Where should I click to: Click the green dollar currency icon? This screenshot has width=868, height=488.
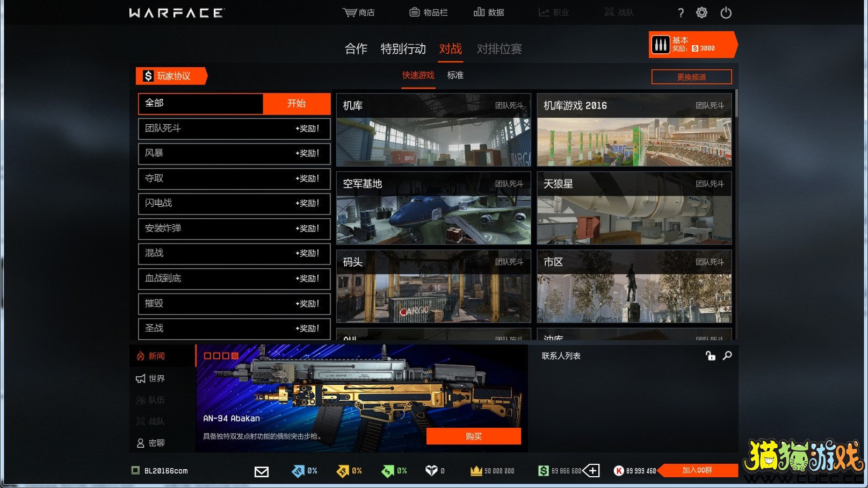click(544, 471)
